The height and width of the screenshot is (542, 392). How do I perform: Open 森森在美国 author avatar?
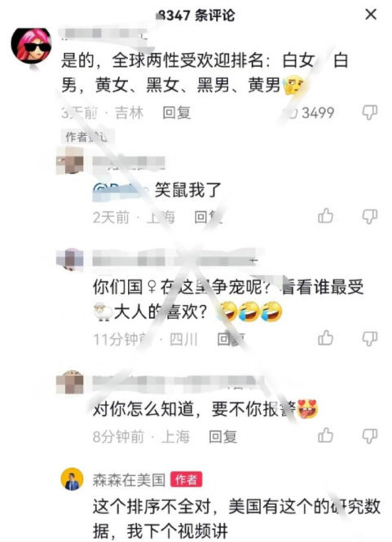[x=73, y=479]
